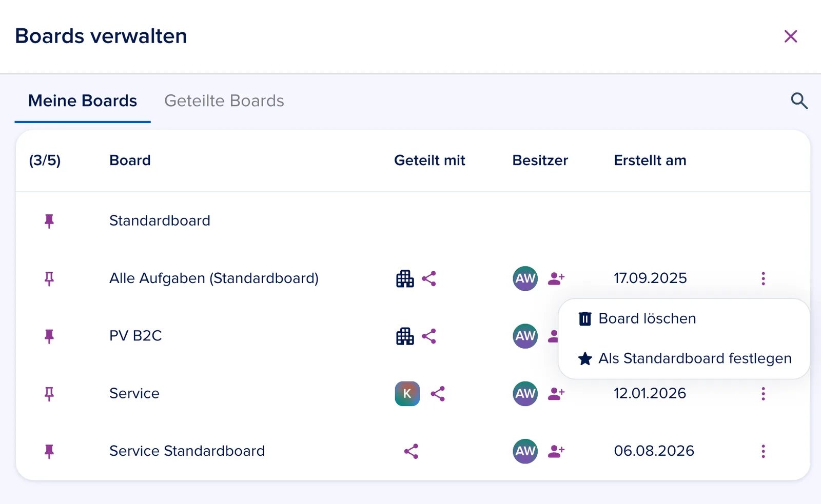
Task: Choose Board löschen from the menu
Action: point(637,318)
